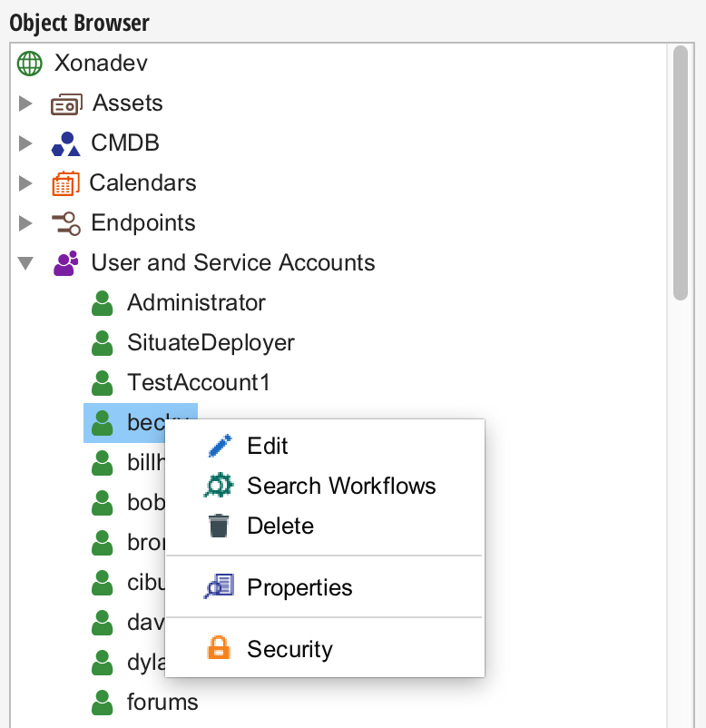This screenshot has height=728, width=706.
Task: Click the trash icon beside Delete
Action: click(219, 525)
